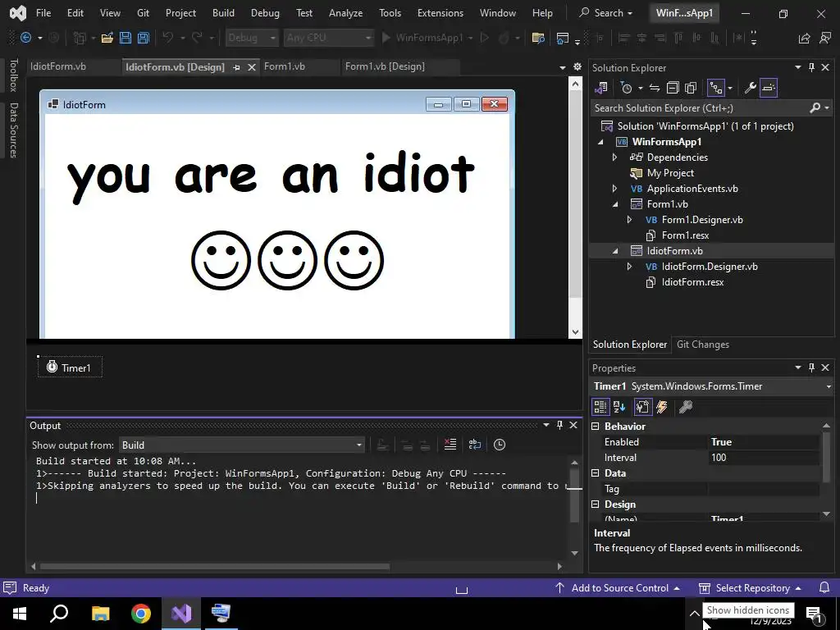The height and width of the screenshot is (630, 840).
Task: Toggle Word Wrap in Output window
Action: [475, 445]
